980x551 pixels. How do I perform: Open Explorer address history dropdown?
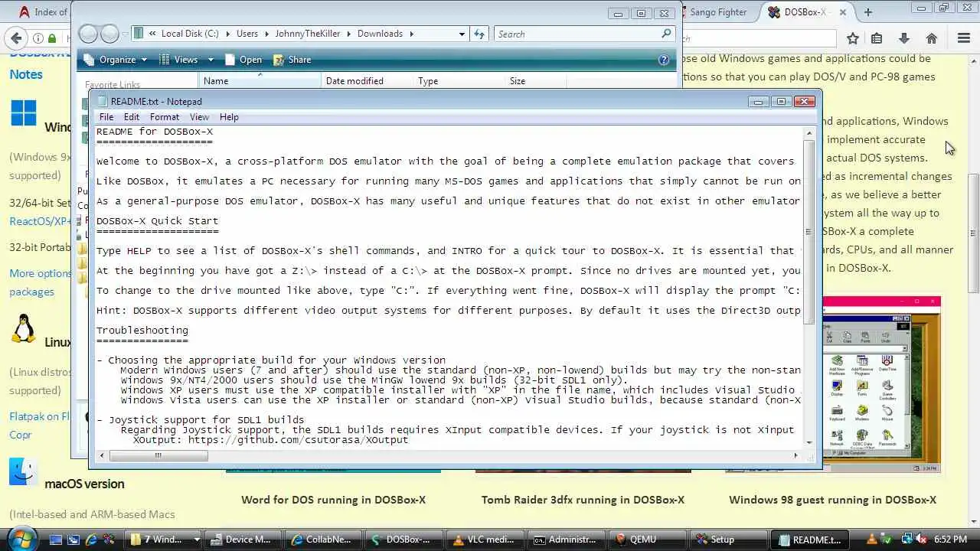pos(462,34)
